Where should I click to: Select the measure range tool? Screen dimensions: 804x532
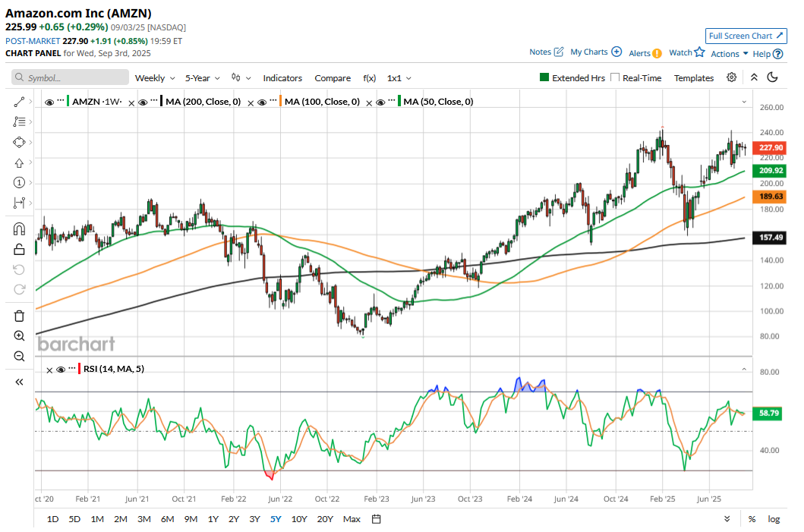coord(19,203)
